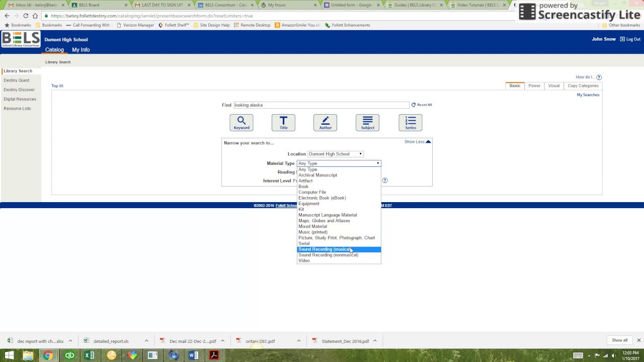
Task: Open the My Info menu
Action: (x=80, y=50)
